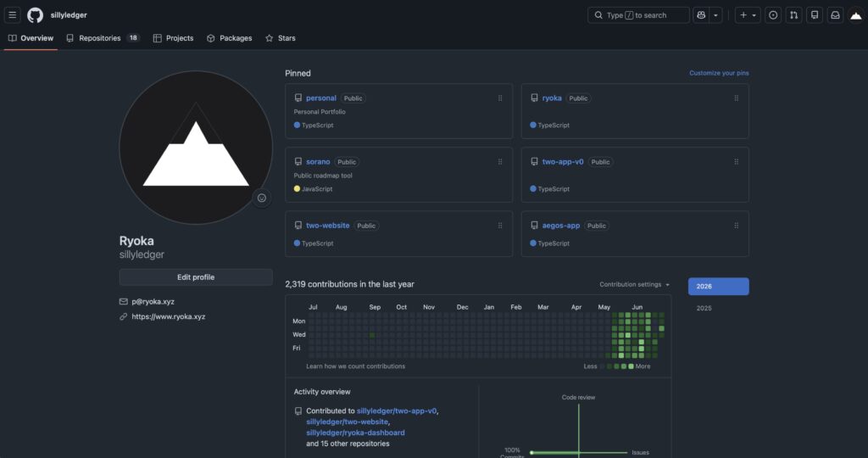Click the repository icon beside Contributed to
The image size is (868, 458).
pos(298,411)
